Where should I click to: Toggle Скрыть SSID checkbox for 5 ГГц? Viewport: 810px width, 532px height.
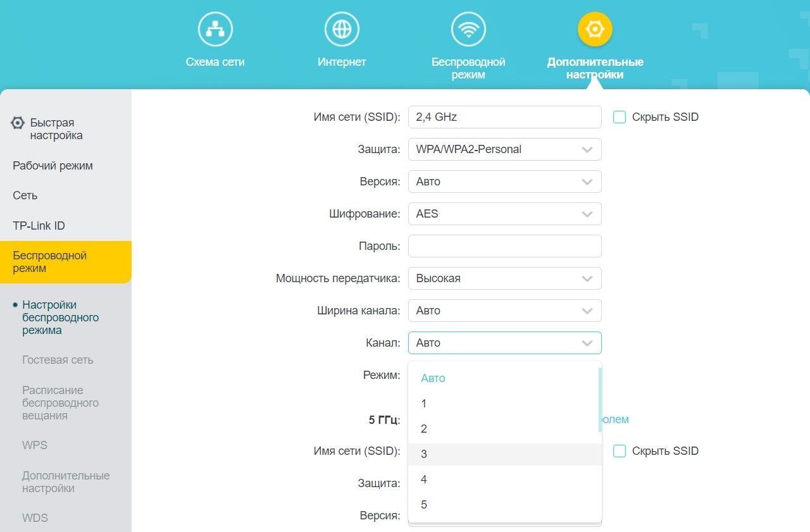620,451
